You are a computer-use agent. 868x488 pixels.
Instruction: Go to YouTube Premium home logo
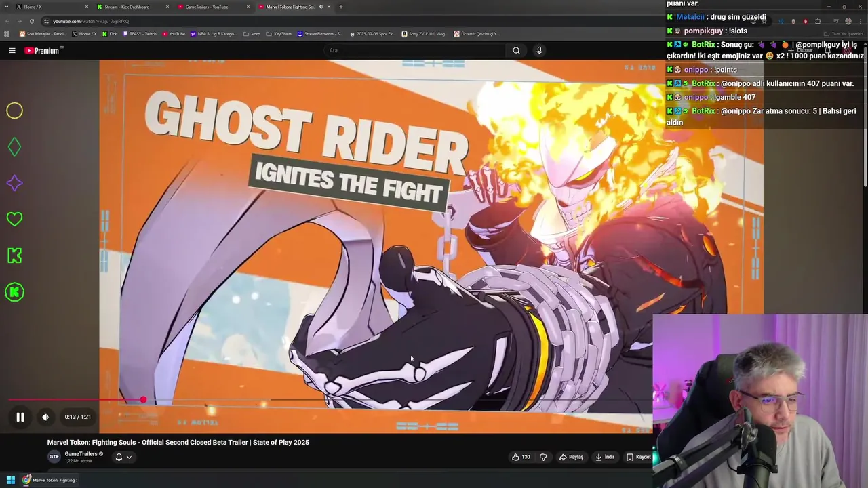[x=43, y=50]
